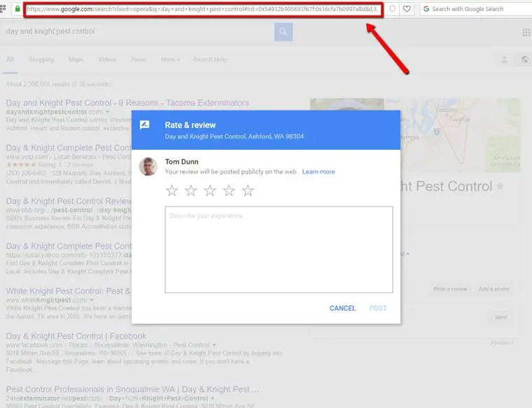Open the Google apps grid icon
Image resolution: width=532 pixels, height=408 pixels.
(526, 33)
